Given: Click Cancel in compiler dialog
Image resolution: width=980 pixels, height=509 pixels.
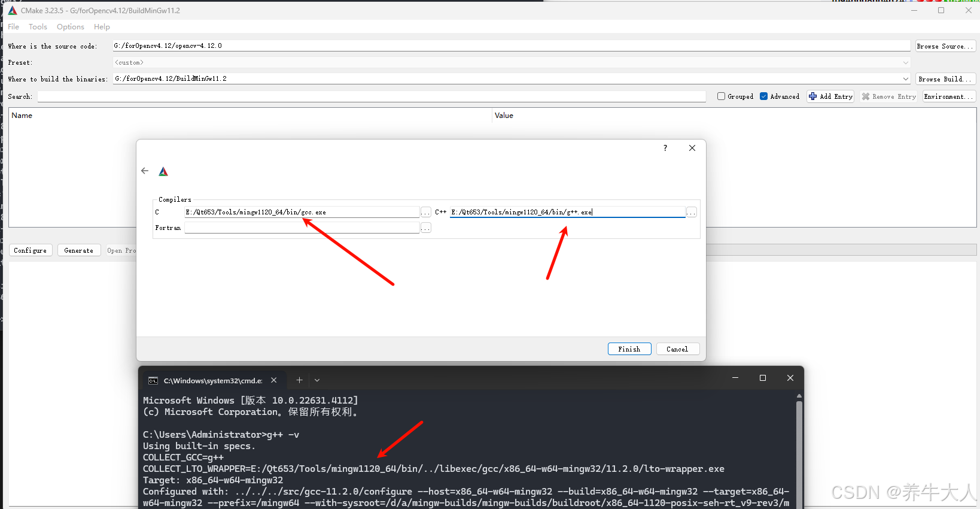Looking at the screenshot, I should (x=678, y=349).
